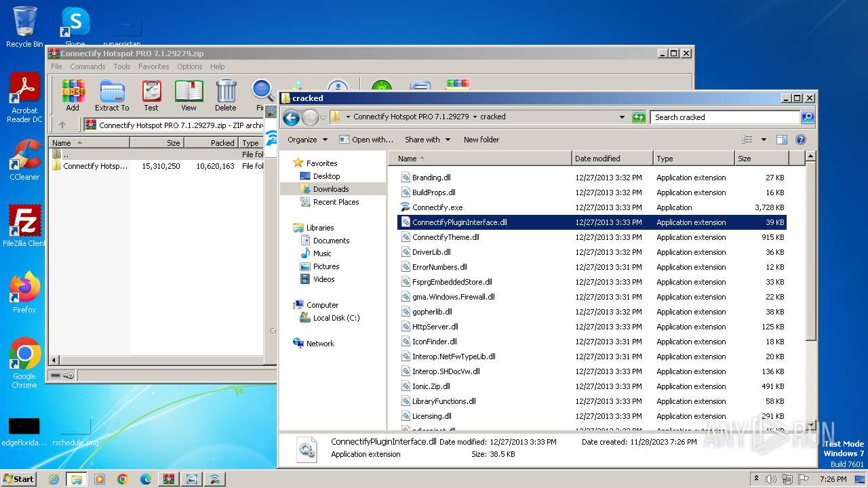Open the WinRAR Favorites menu
The image size is (868, 488).
pos(154,66)
